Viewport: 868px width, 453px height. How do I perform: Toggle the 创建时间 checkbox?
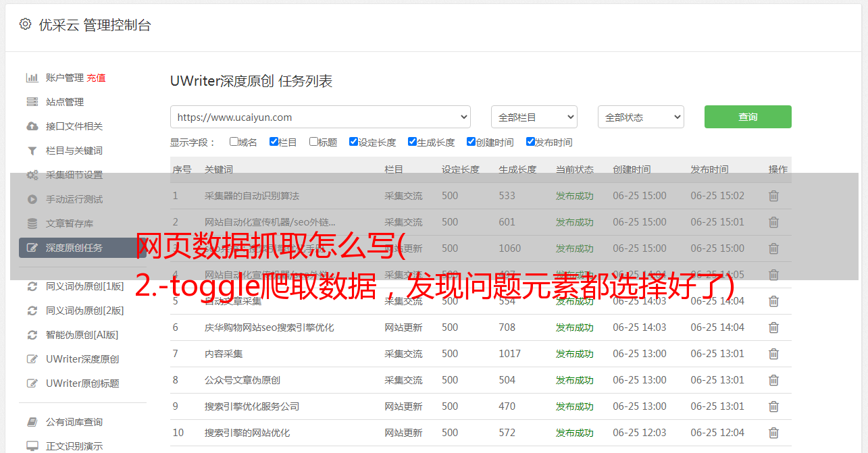coord(471,142)
